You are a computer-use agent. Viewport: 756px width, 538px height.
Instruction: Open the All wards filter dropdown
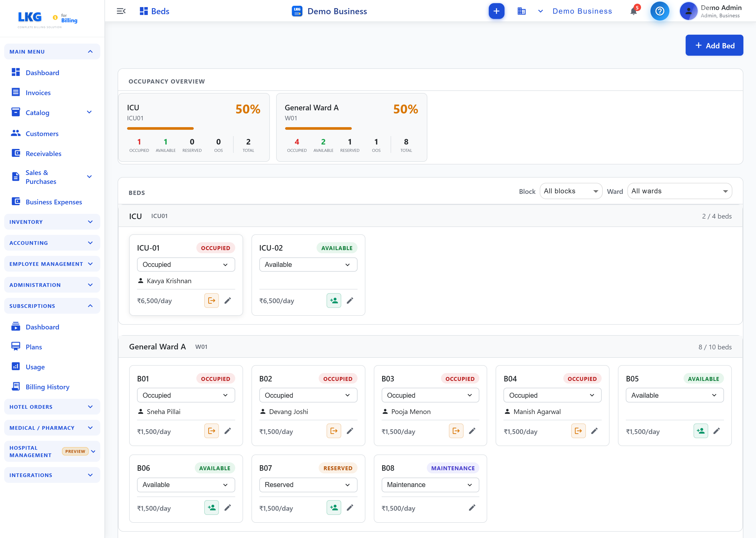point(679,191)
